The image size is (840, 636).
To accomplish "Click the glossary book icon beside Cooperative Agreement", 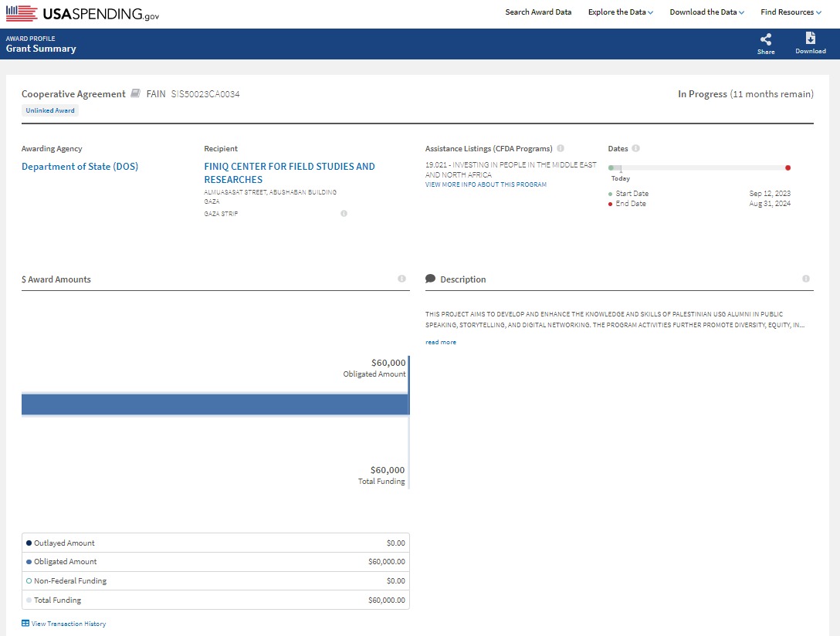I will (136, 93).
